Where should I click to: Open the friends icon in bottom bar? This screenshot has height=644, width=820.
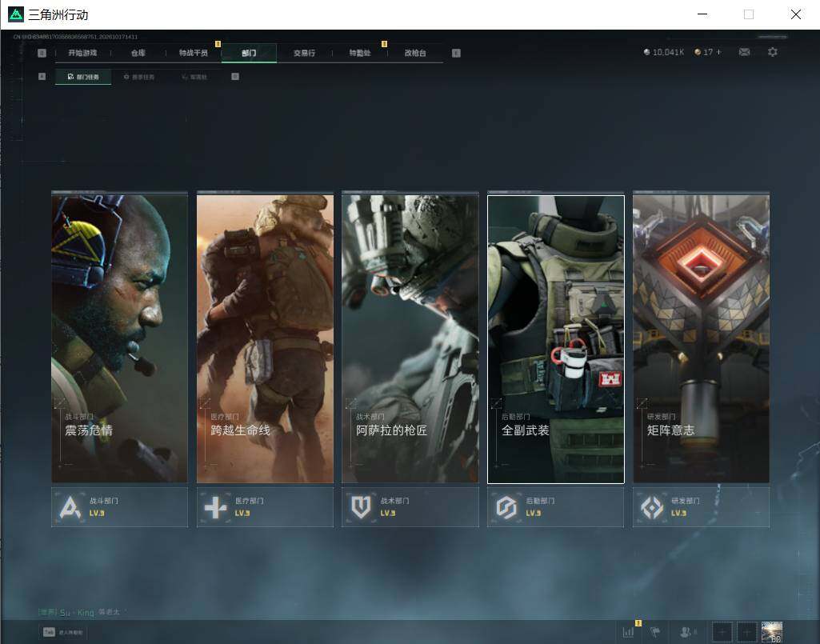(x=686, y=632)
